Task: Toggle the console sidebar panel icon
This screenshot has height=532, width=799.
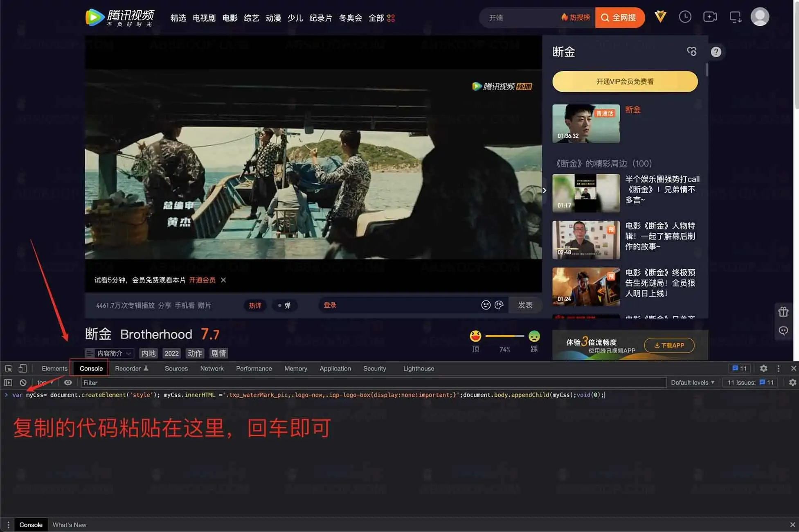Action: click(8, 383)
